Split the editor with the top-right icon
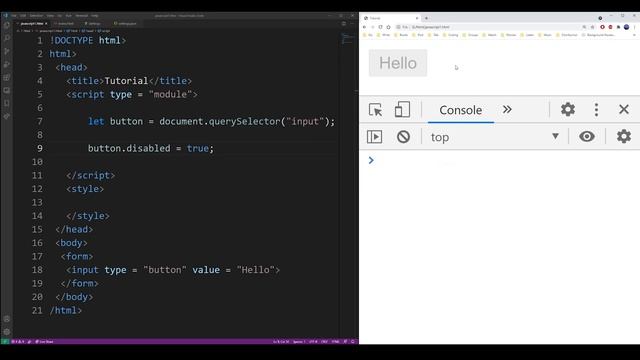640x360 pixels. tap(344, 24)
